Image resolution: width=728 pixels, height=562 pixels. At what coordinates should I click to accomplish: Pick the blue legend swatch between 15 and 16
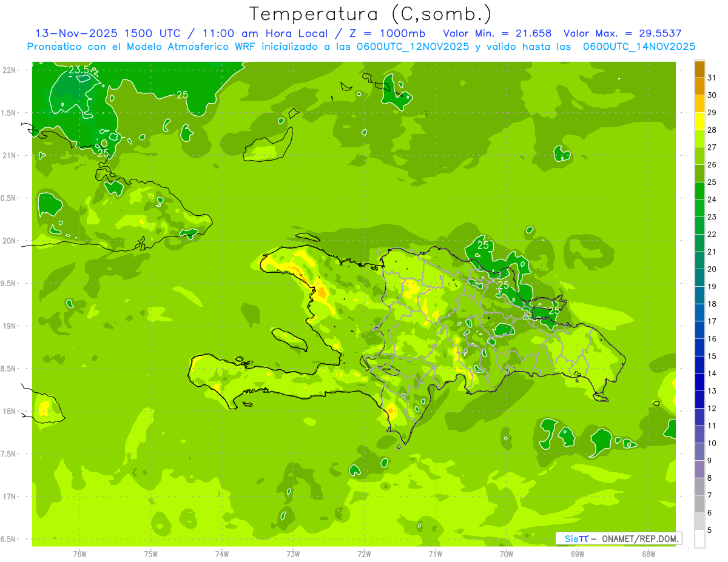(699, 347)
